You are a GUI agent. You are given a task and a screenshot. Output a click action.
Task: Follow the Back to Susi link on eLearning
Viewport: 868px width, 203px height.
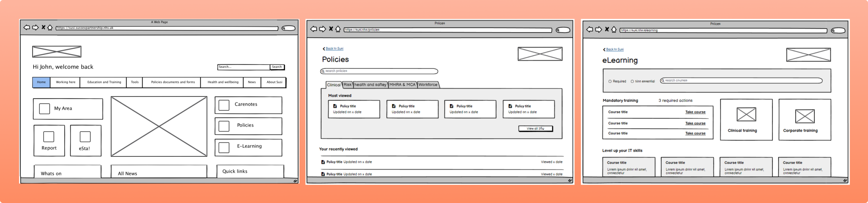[x=615, y=50]
